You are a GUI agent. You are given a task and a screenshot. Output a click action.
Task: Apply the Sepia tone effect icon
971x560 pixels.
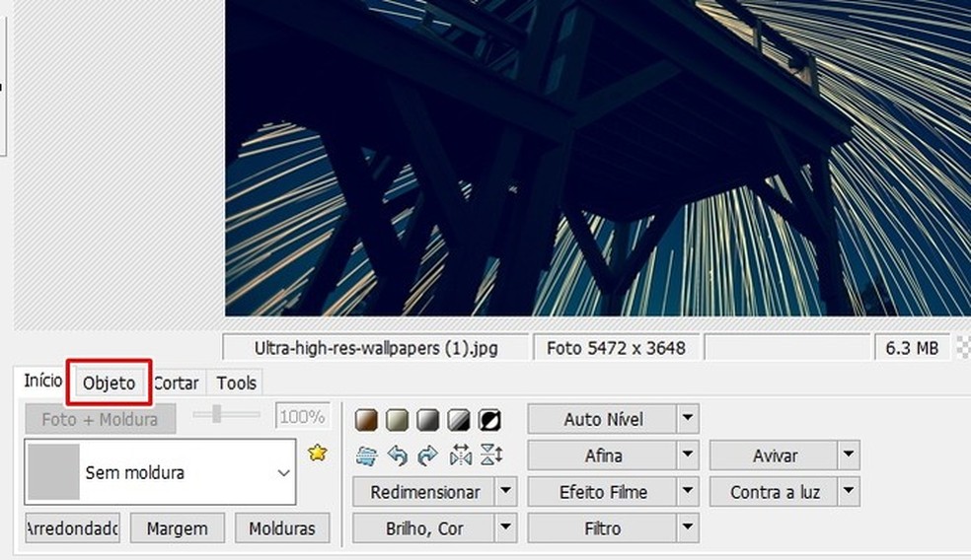pos(367,420)
